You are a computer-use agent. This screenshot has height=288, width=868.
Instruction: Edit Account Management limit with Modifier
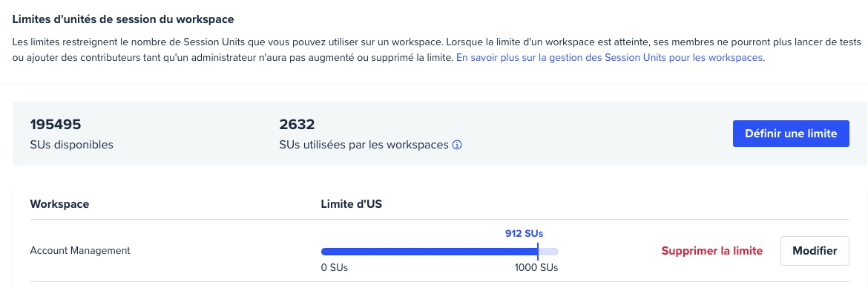pos(815,251)
